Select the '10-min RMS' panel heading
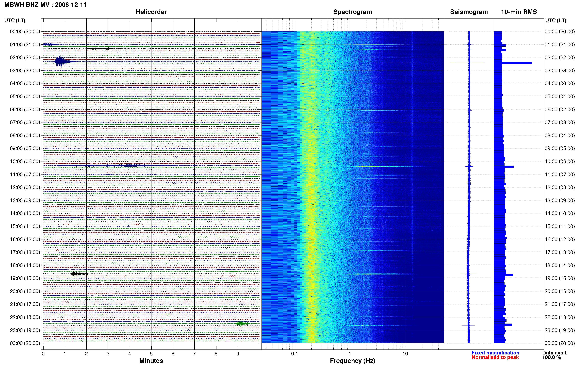This screenshot has height=368, width=588. [x=519, y=12]
